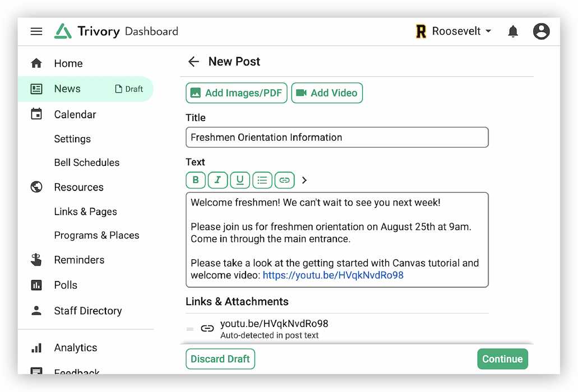Click the Title input field
Image resolution: width=578 pixels, height=392 pixels.
pyautogui.click(x=337, y=137)
